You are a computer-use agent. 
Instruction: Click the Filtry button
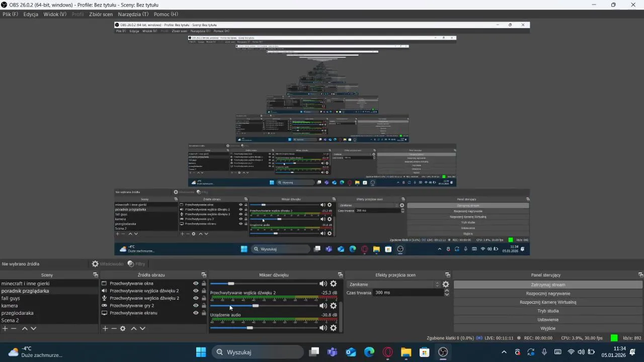click(136, 264)
